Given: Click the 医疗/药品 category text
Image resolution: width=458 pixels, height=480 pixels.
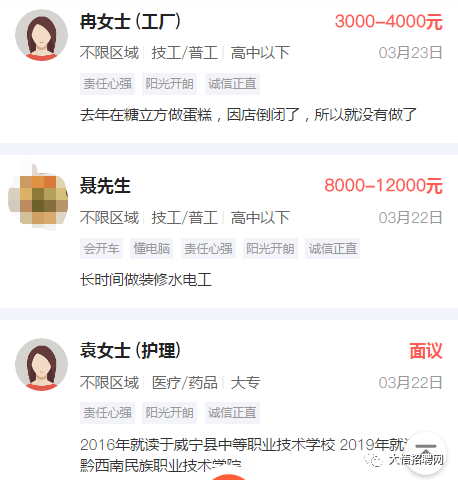Looking at the screenshot, I should click(185, 382).
